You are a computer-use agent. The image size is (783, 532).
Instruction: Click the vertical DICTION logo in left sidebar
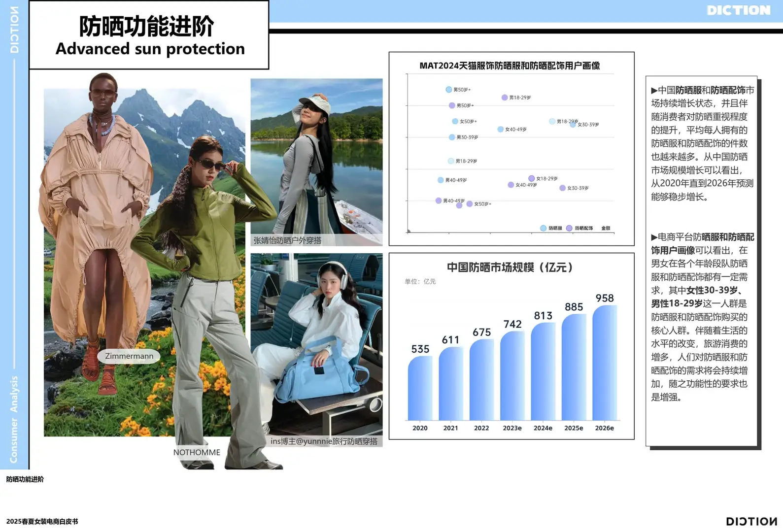[x=14, y=30]
